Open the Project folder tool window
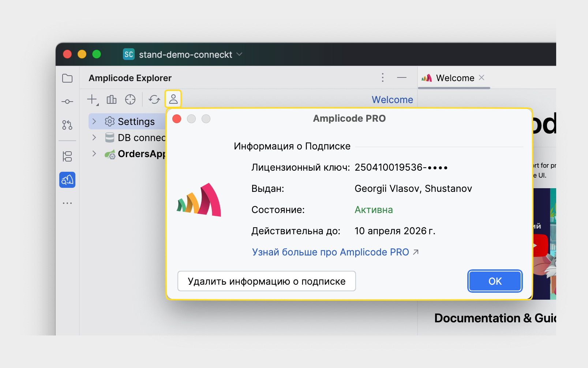The height and width of the screenshot is (368, 588). click(67, 78)
